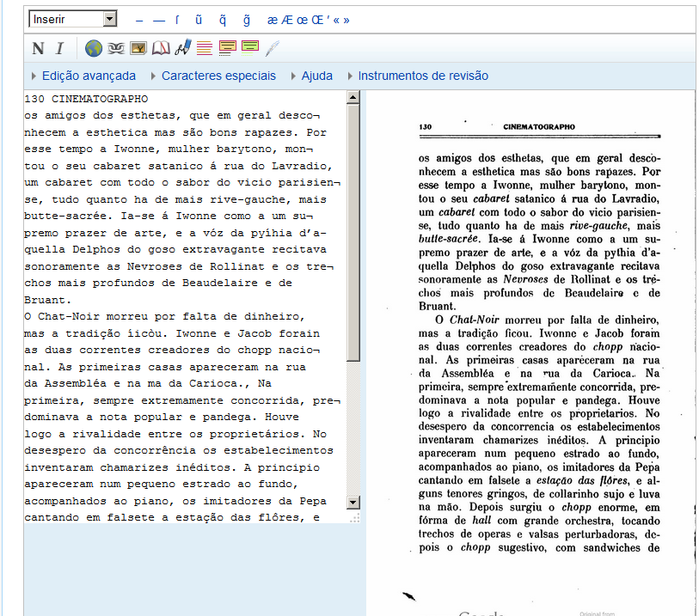
Task: Click the scanned page image heading CINEMATOGRAPHO
Action: 539,127
